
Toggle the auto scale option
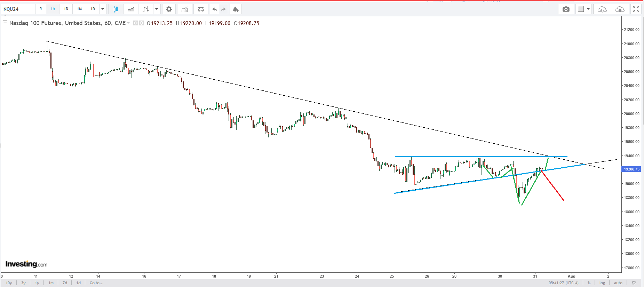618,283
